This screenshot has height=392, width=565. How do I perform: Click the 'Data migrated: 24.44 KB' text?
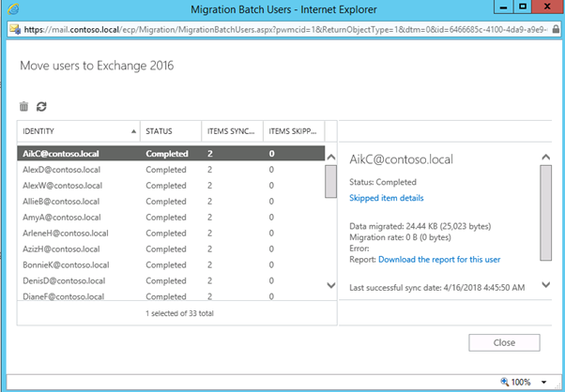[420, 226]
